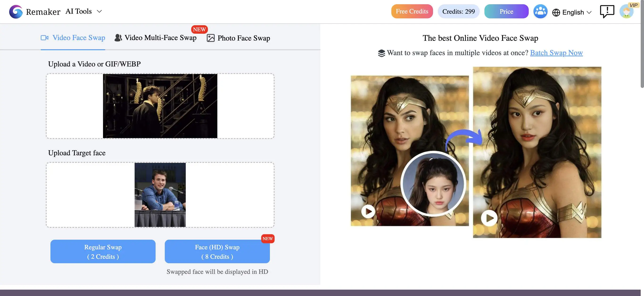
Task: Start Face (HD) Swap for 8 credits
Action: (217, 251)
